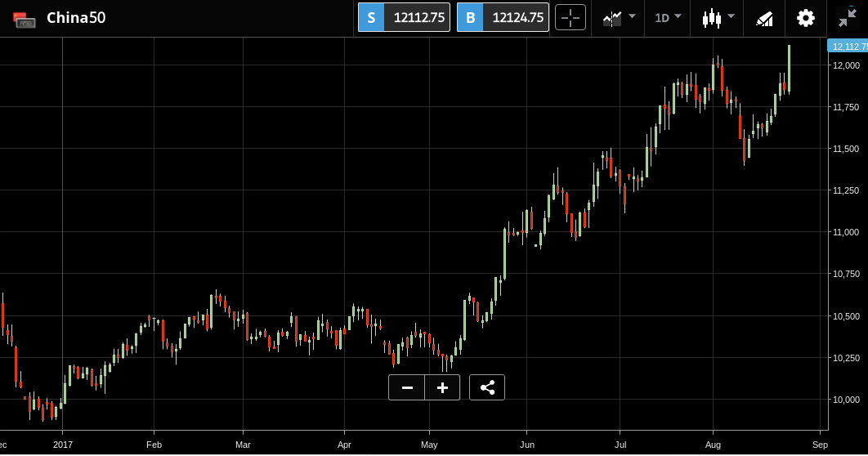Zoom in with the plus button
This screenshot has height=456, width=868.
[x=442, y=387]
